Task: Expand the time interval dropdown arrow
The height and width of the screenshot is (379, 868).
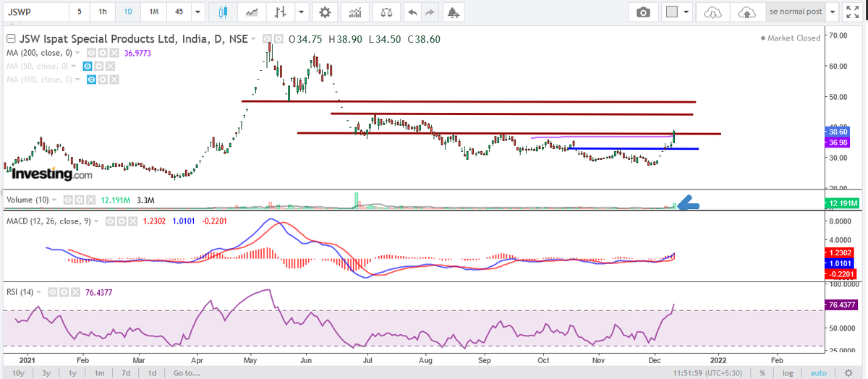Action: [x=198, y=12]
